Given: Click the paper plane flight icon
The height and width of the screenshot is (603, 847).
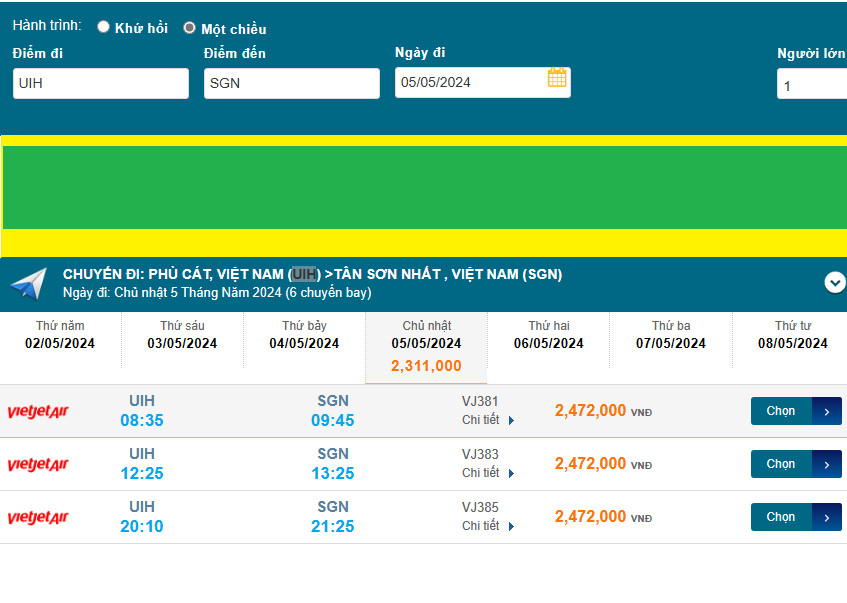Looking at the screenshot, I should (x=28, y=283).
